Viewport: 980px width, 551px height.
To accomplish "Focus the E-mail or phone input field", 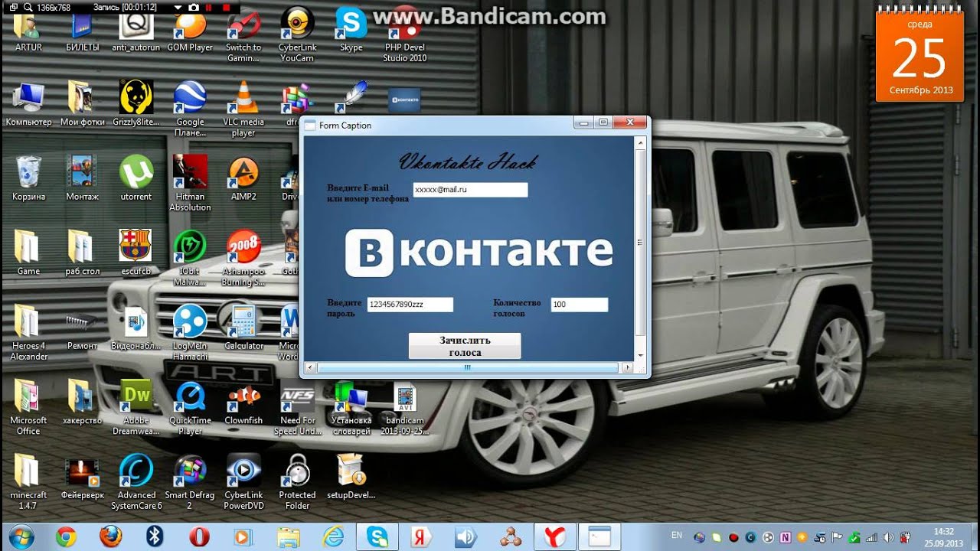I will coord(470,190).
